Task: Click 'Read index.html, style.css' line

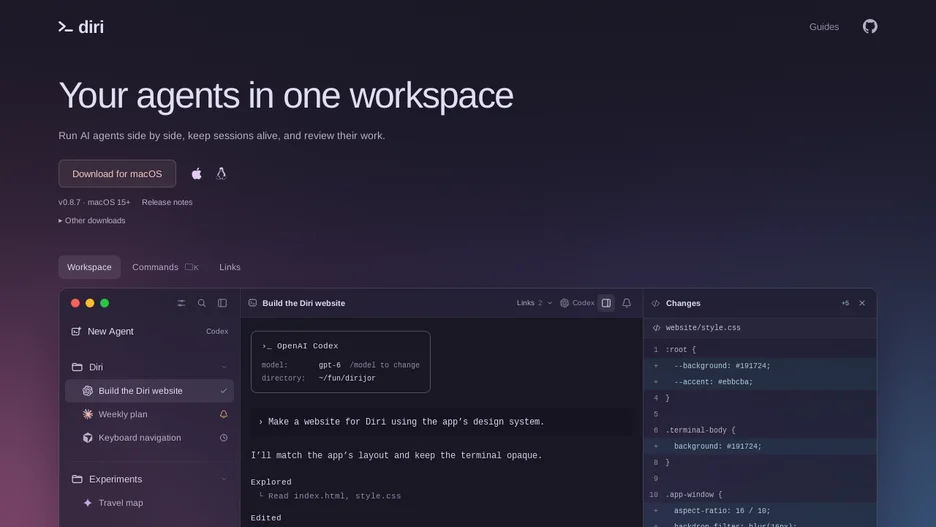Action: point(334,496)
